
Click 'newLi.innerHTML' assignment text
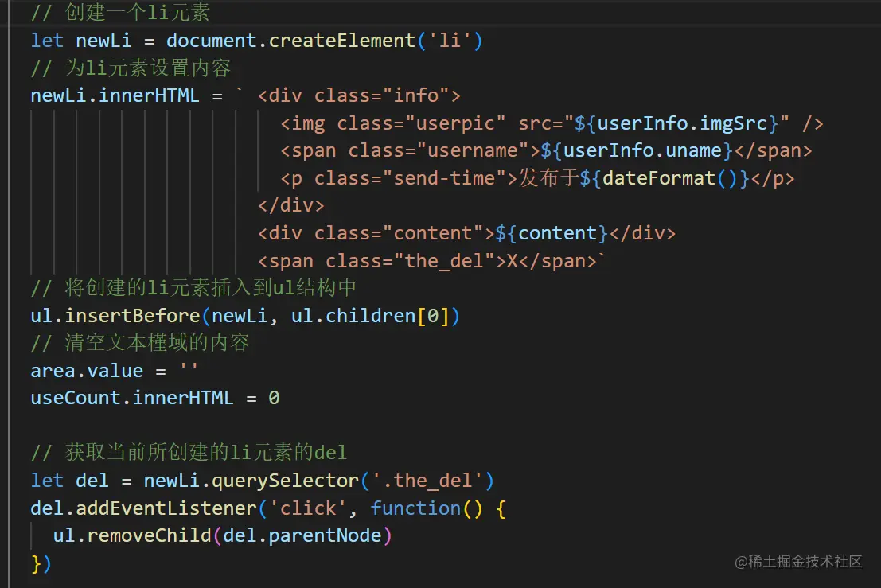click(115, 95)
